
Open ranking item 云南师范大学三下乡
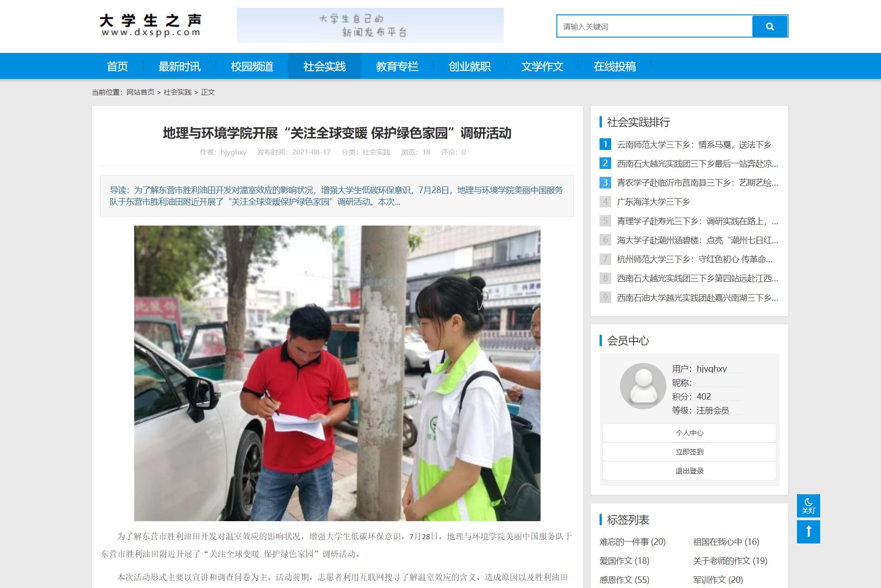[x=694, y=144]
